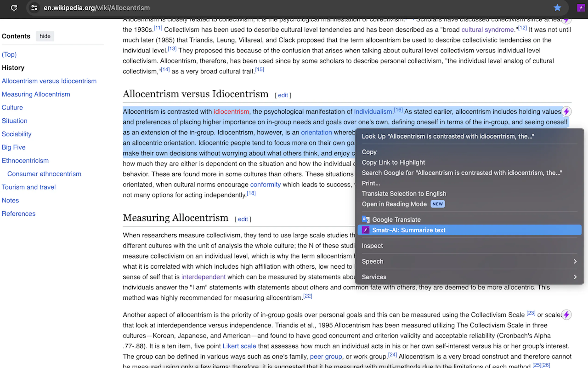Open the Smatr-AI extension toolbar icon
The image size is (588, 368).
(x=581, y=8)
